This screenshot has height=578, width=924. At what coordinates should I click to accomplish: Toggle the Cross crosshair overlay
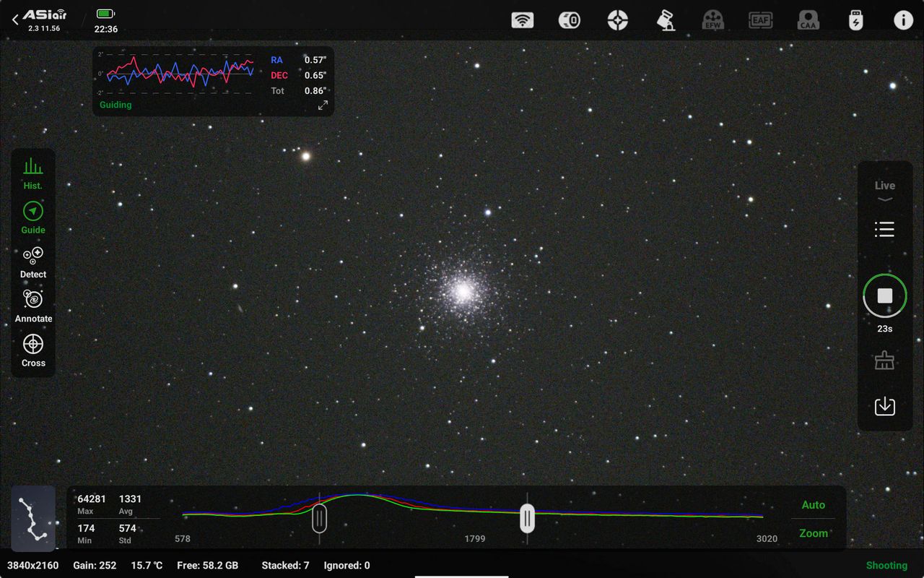tap(33, 350)
